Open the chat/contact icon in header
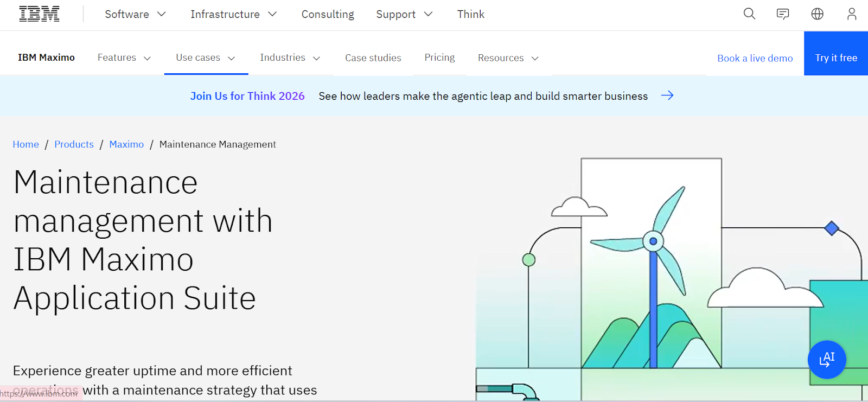The height and width of the screenshot is (402, 868). click(783, 14)
